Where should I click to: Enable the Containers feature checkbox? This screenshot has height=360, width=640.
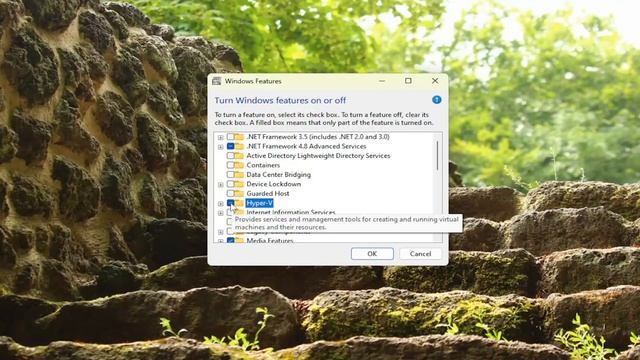click(230, 165)
